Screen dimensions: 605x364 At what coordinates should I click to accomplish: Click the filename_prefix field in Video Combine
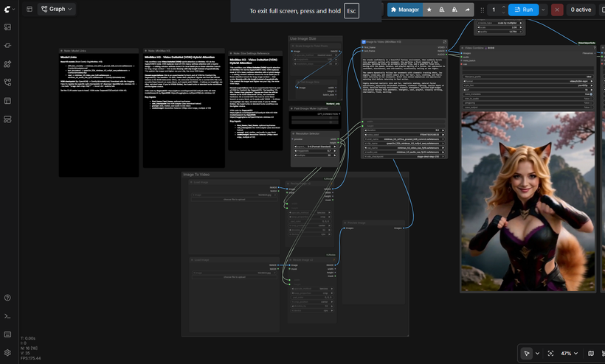[x=527, y=77]
